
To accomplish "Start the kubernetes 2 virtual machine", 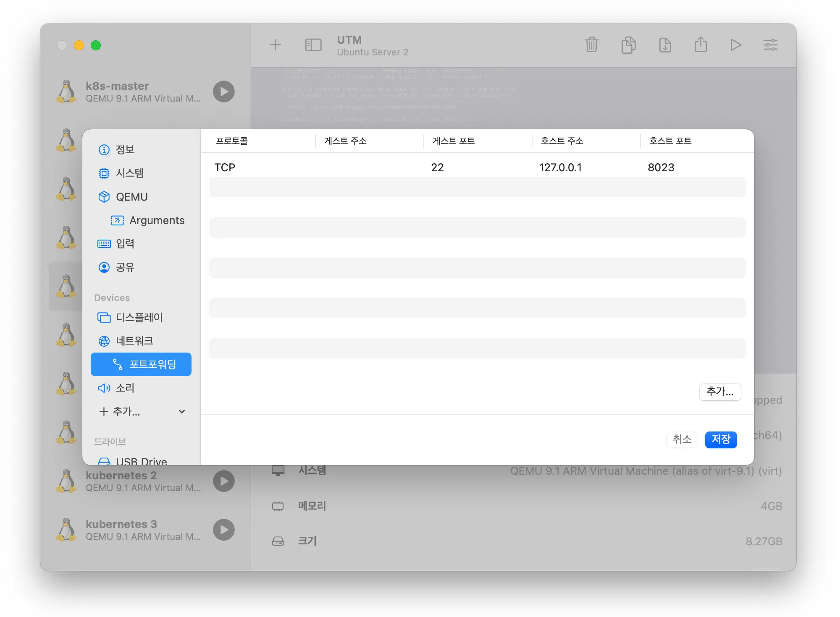I will pos(223,481).
